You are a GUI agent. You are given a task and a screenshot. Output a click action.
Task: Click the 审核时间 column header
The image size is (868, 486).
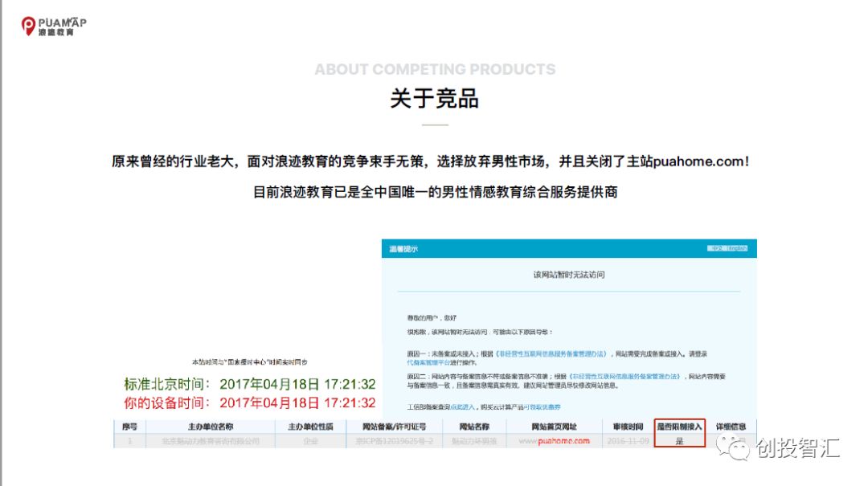tap(627, 427)
